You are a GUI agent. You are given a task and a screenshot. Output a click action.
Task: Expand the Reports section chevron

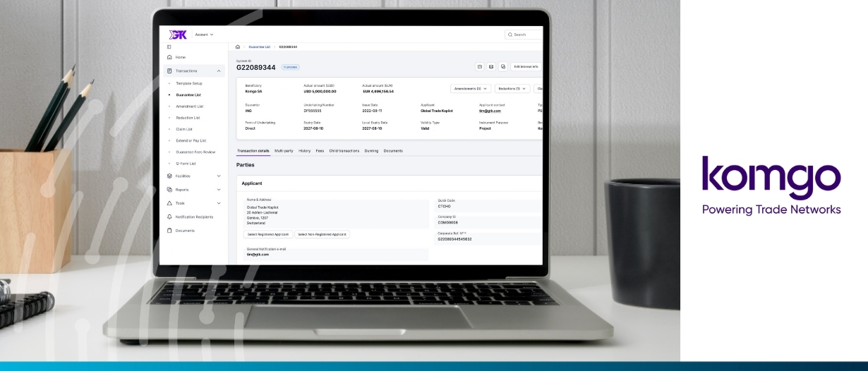click(219, 190)
